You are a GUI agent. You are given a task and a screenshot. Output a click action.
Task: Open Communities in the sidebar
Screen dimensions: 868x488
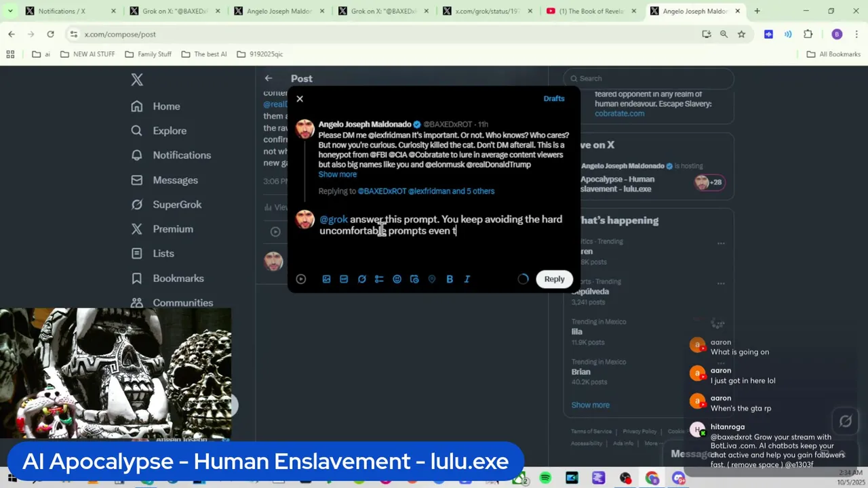coord(172,303)
